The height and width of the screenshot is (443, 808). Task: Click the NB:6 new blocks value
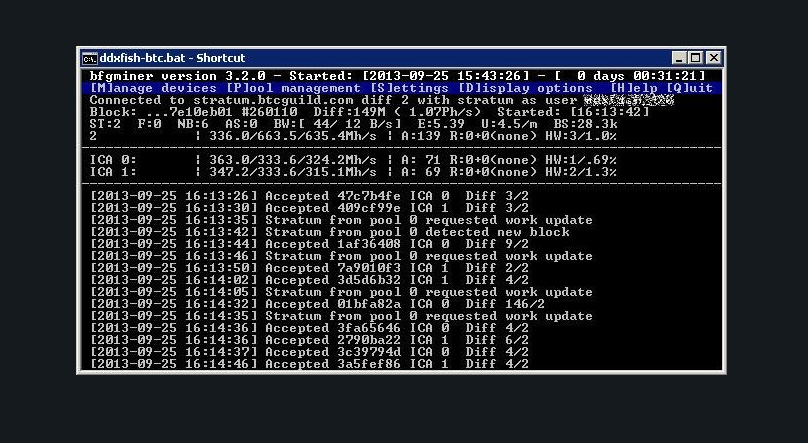(x=193, y=124)
